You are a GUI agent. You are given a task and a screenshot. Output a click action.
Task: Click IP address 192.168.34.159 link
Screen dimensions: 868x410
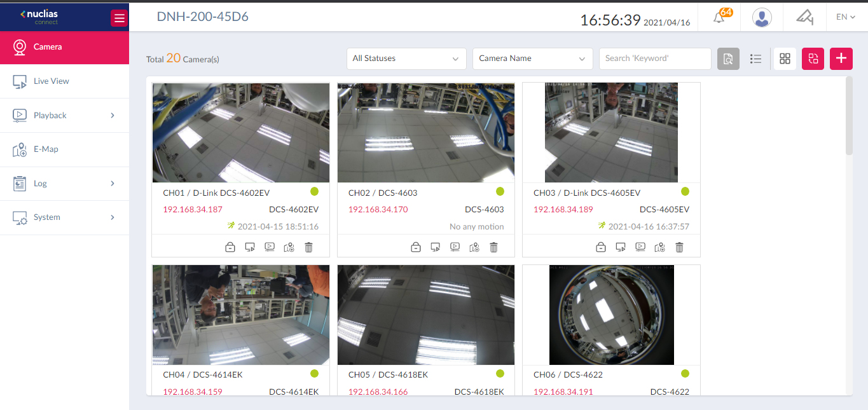[x=193, y=392]
